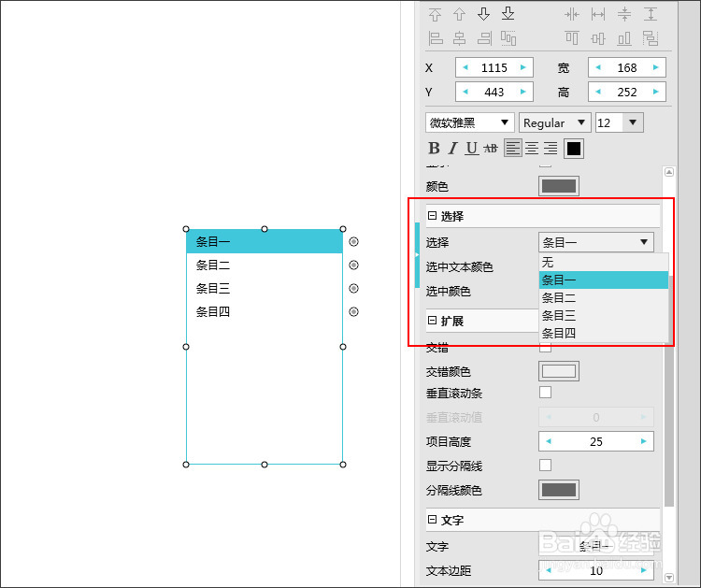Click the bring forward up-arrow icon
The image size is (701, 588).
(459, 14)
